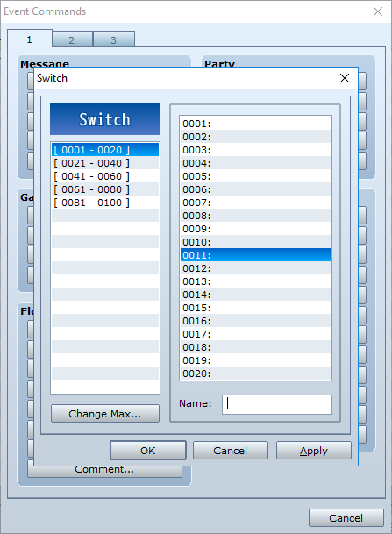Select switch range 0041 - 0060
This screenshot has width=392, height=534.
[x=105, y=176]
